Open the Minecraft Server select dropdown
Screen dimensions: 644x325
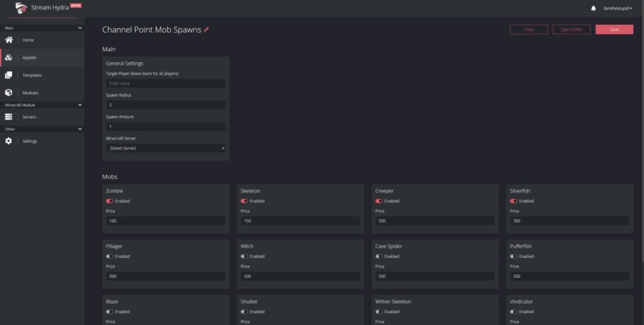point(165,149)
